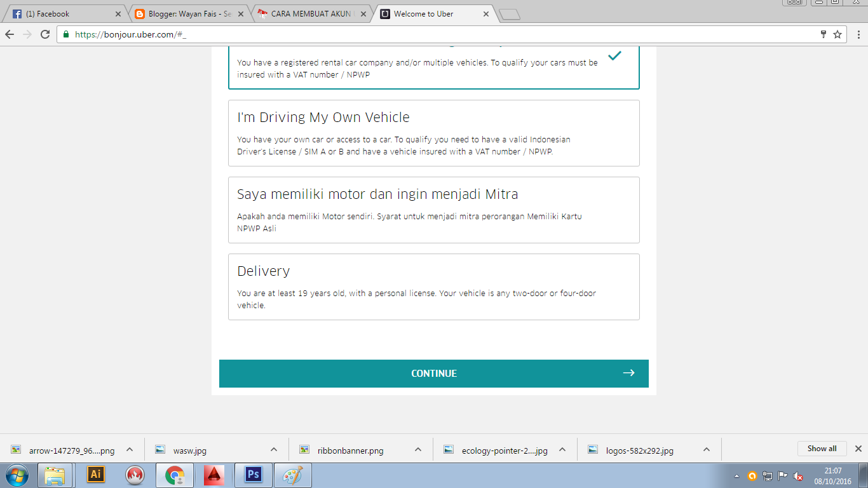Click the green secure padlock icon
The image size is (868, 488).
click(x=65, y=34)
